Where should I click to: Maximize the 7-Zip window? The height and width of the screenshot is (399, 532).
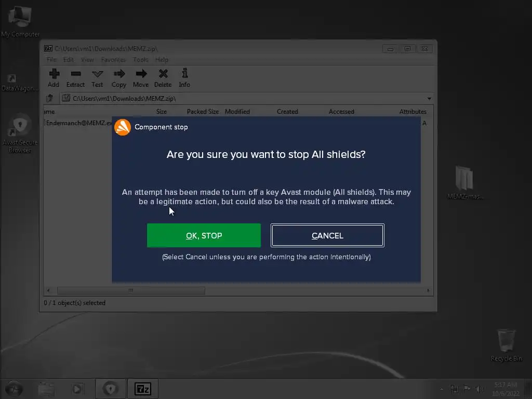tap(407, 49)
